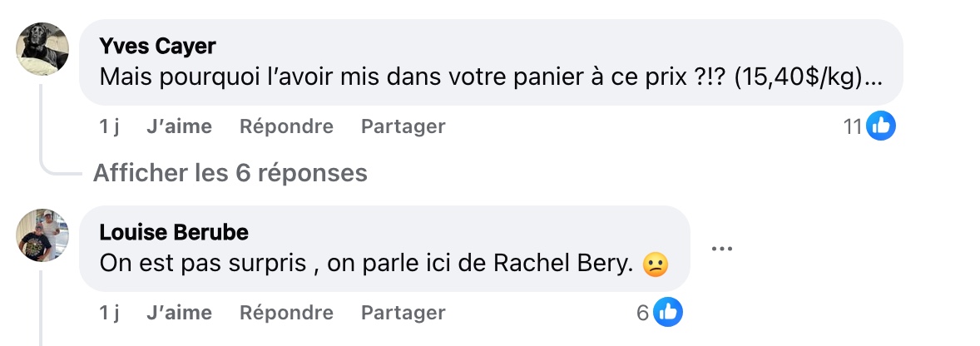Click the blue thumbs-up icon on Yves Cayer's comment
980x346 pixels.
coord(880,126)
